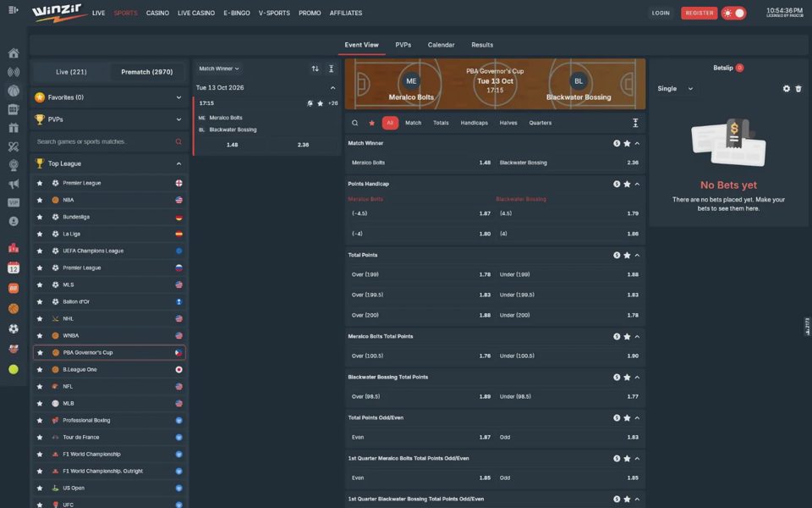Switch to the PVPs tab
The width and height of the screenshot is (812, 508).
coord(403,45)
